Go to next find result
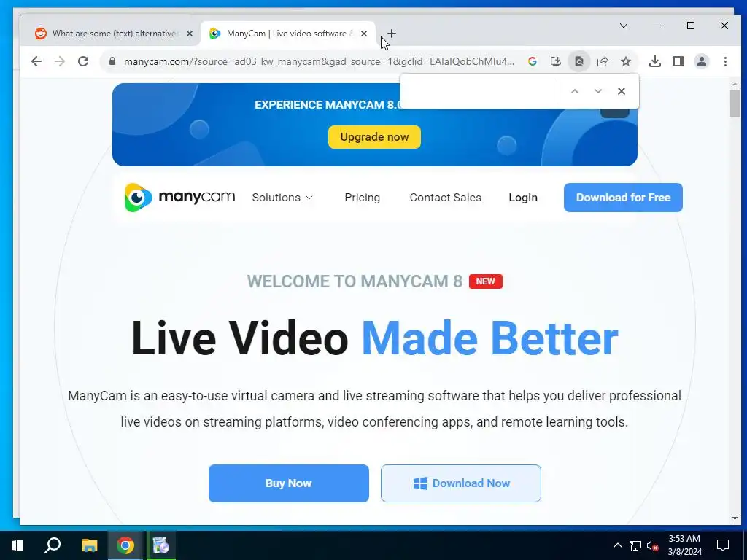 [x=598, y=91]
